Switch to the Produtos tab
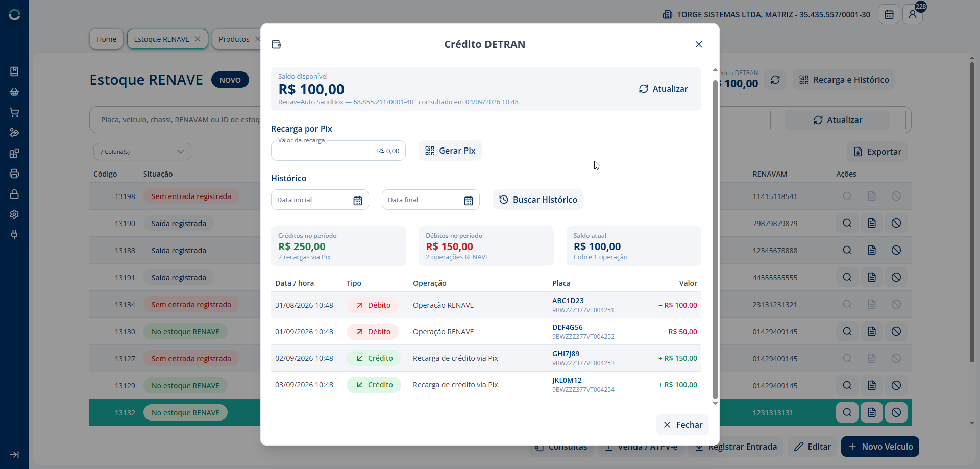Screen dimensions: 980x469 click(234, 39)
